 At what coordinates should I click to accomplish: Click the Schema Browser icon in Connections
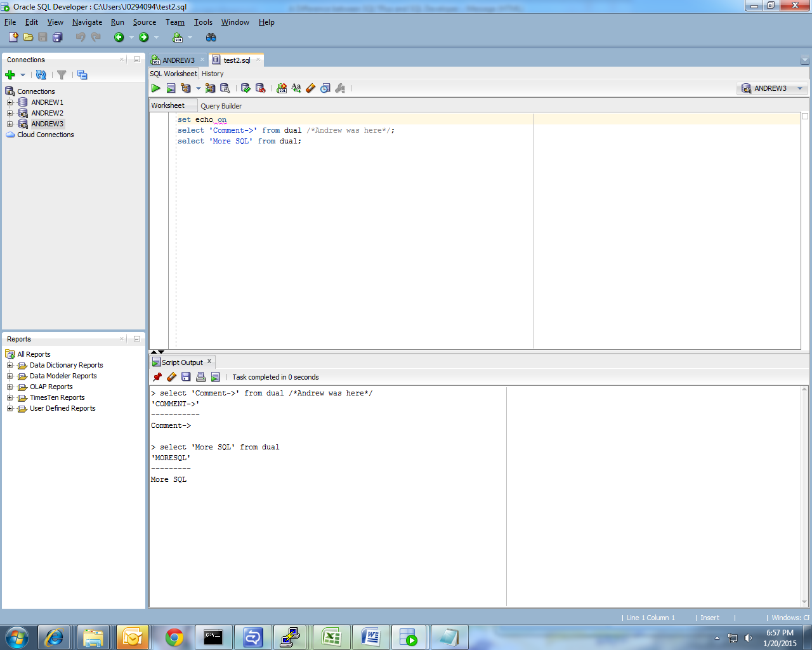(x=82, y=75)
